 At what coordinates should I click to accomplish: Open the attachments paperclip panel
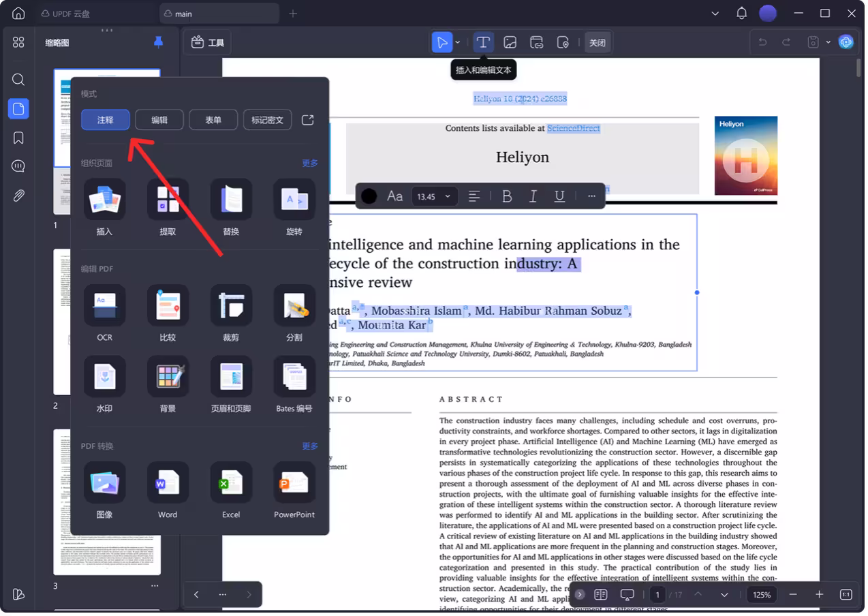coord(18,196)
